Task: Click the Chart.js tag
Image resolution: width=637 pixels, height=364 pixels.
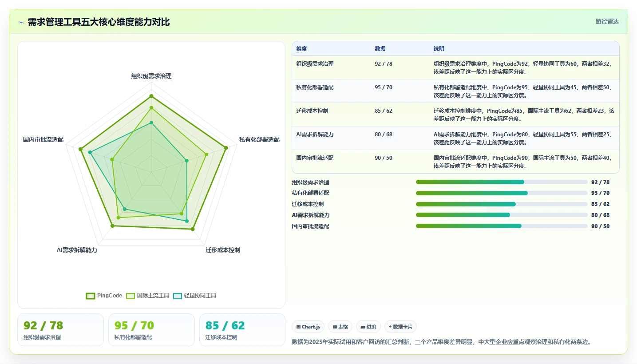Action: coord(308,327)
